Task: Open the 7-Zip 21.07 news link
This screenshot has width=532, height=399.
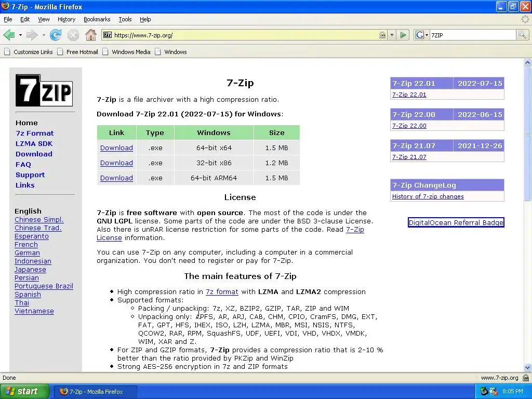Action: pyautogui.click(x=409, y=157)
